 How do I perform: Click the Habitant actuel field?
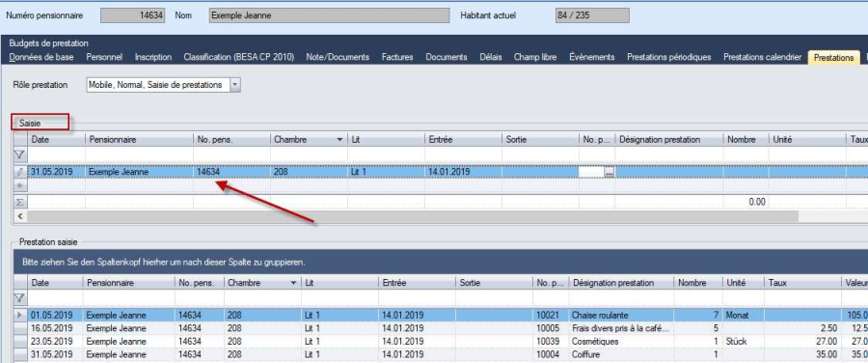pyautogui.click(x=592, y=15)
